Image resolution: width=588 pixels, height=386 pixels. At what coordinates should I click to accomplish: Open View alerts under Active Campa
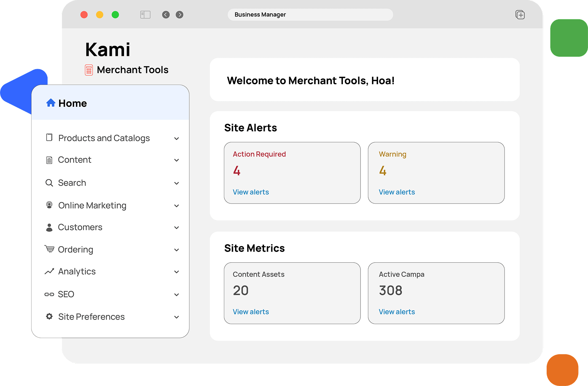pos(397,312)
